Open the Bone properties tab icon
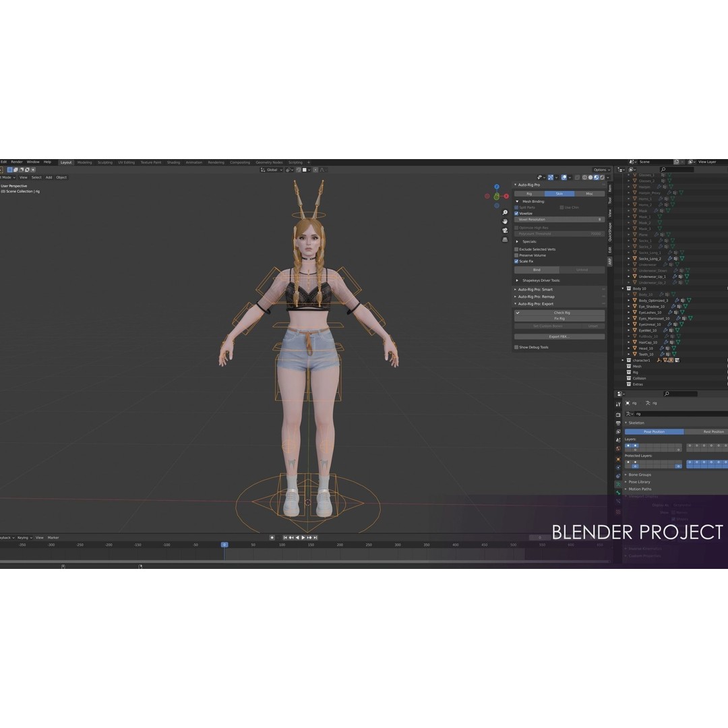Image resolution: width=728 pixels, height=728 pixels. (618, 493)
